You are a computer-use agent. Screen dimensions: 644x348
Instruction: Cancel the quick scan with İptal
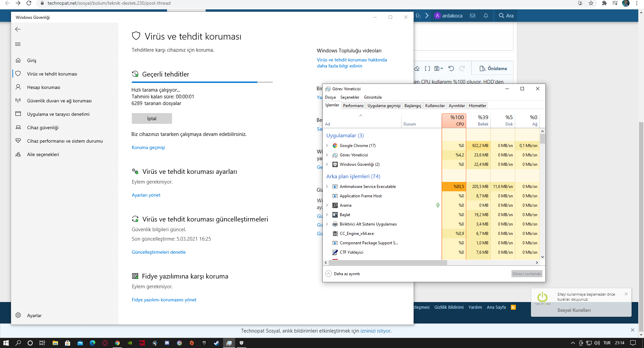coord(152,118)
